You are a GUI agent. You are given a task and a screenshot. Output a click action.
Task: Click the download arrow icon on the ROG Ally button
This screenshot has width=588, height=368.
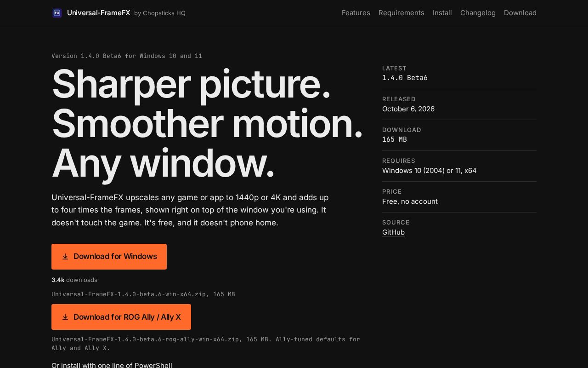65,317
